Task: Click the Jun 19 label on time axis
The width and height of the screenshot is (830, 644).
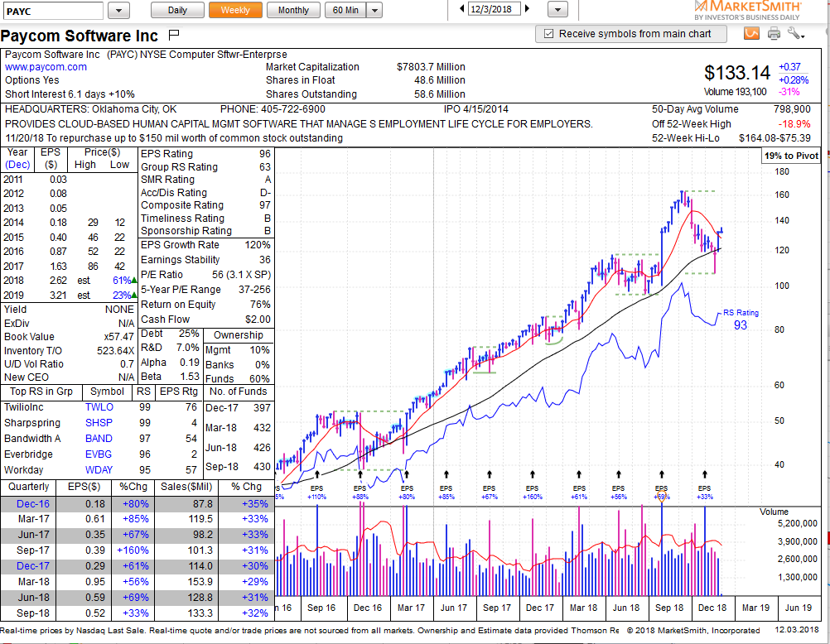Action: pos(799,608)
